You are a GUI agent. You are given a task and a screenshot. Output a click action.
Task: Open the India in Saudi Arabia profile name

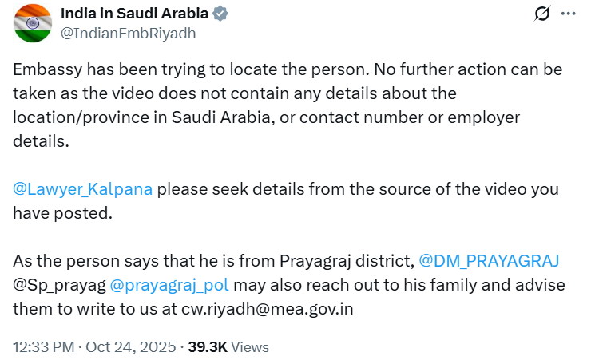(135, 14)
